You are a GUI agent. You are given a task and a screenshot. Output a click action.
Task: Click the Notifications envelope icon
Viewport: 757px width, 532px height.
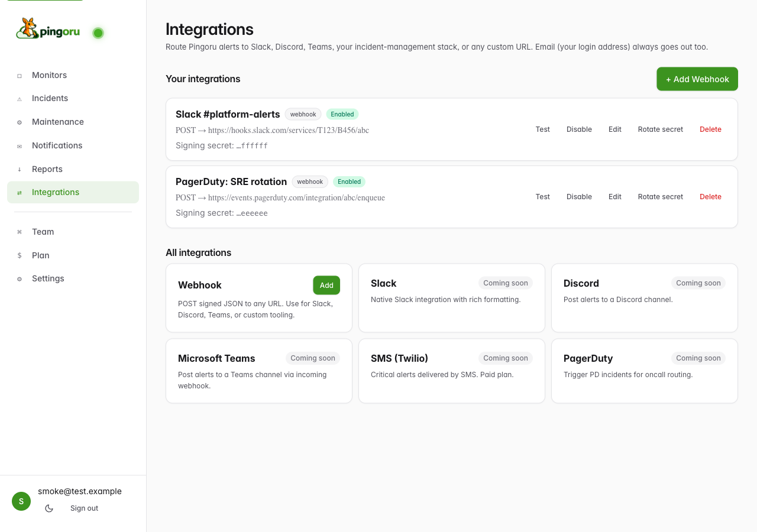pos(20,145)
